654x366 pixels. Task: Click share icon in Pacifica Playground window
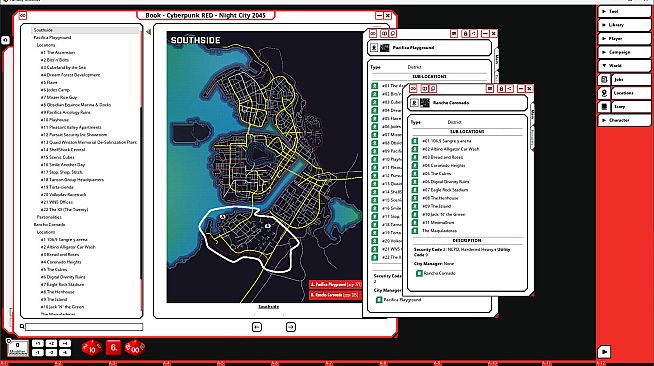(473, 33)
